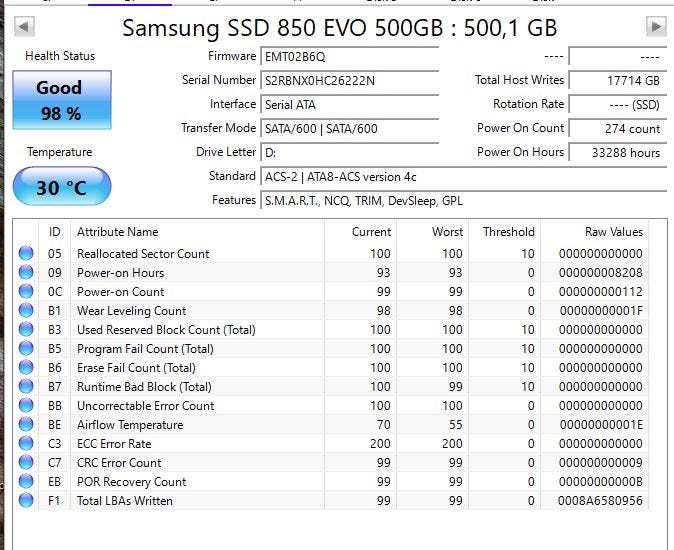This screenshot has width=674, height=550.
Task: Select the POR Recovery Count attribute name
Action: pyautogui.click(x=132, y=482)
